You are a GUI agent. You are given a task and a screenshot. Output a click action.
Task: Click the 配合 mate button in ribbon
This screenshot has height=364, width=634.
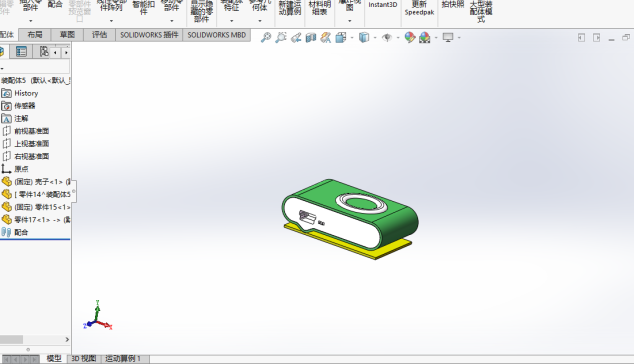(x=55, y=4)
